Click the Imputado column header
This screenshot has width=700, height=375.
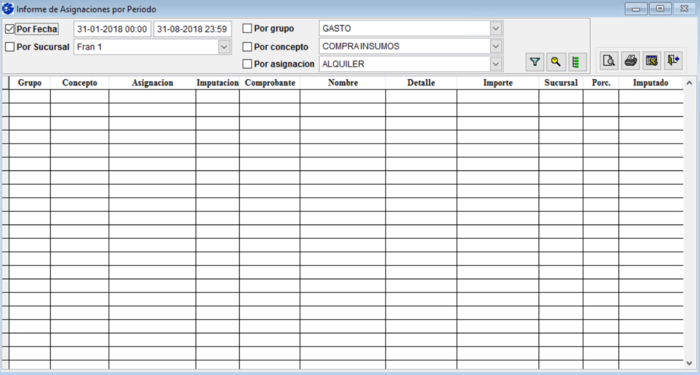(650, 83)
